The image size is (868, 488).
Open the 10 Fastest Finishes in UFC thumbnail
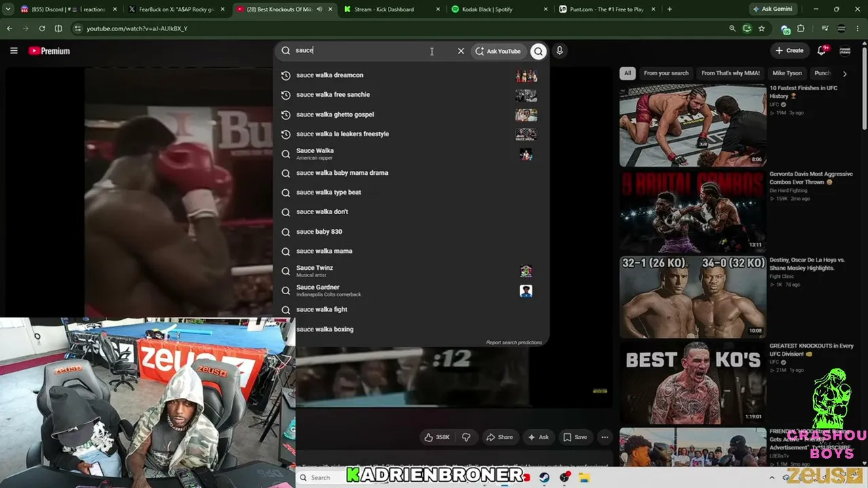(x=692, y=125)
